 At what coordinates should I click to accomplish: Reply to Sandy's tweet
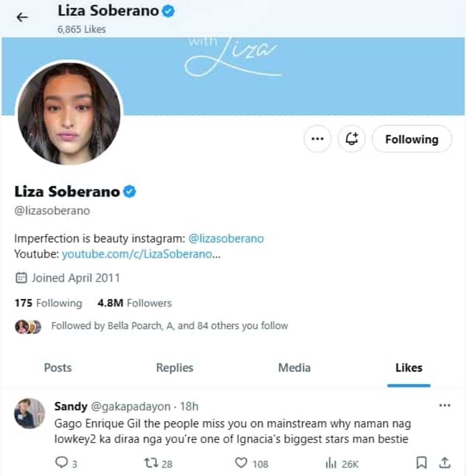pos(61,462)
